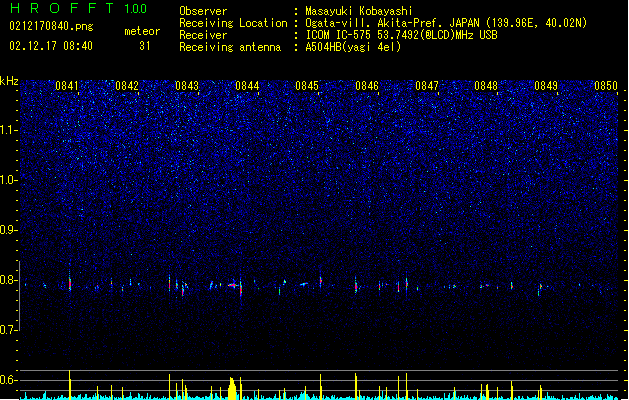Image resolution: width=629 pixels, height=400 pixels.
Task: Click the Receiving Location label
Action: click(233, 23)
